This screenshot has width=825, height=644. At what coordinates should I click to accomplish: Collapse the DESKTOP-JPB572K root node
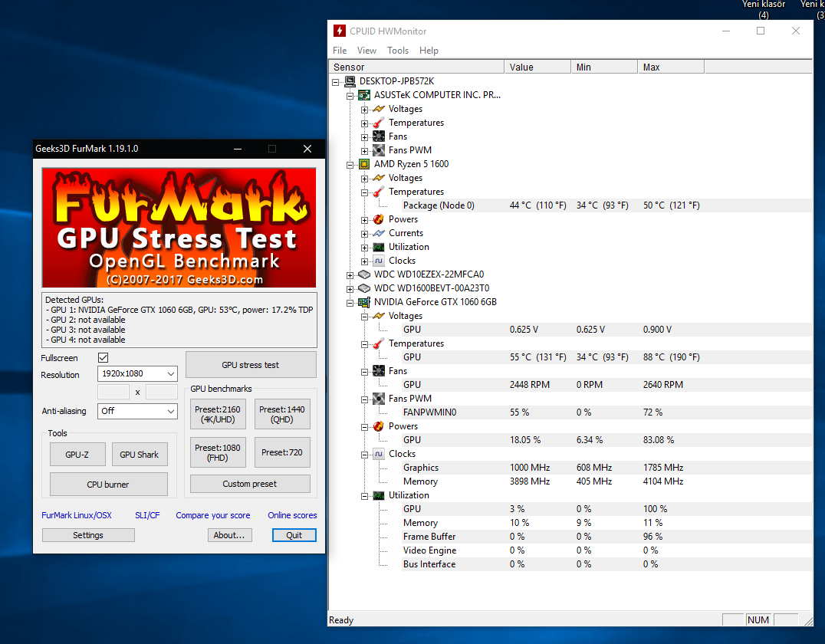coord(336,82)
